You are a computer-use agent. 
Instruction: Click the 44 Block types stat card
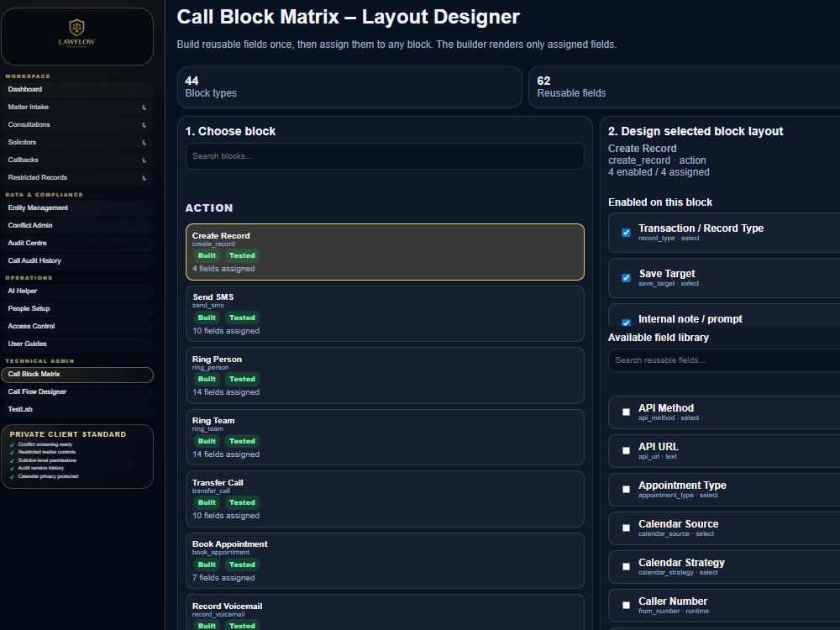pyautogui.click(x=349, y=87)
